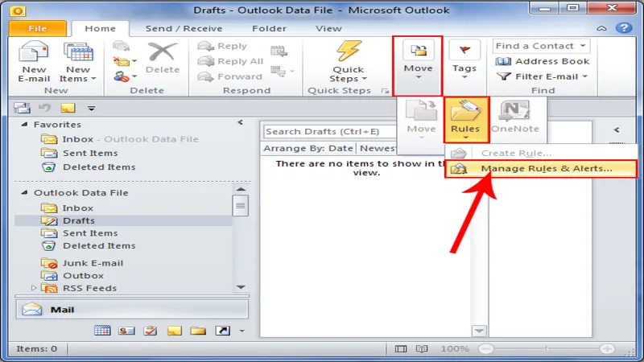
Task: Switch to the Send / Receive tab
Action: 184,28
